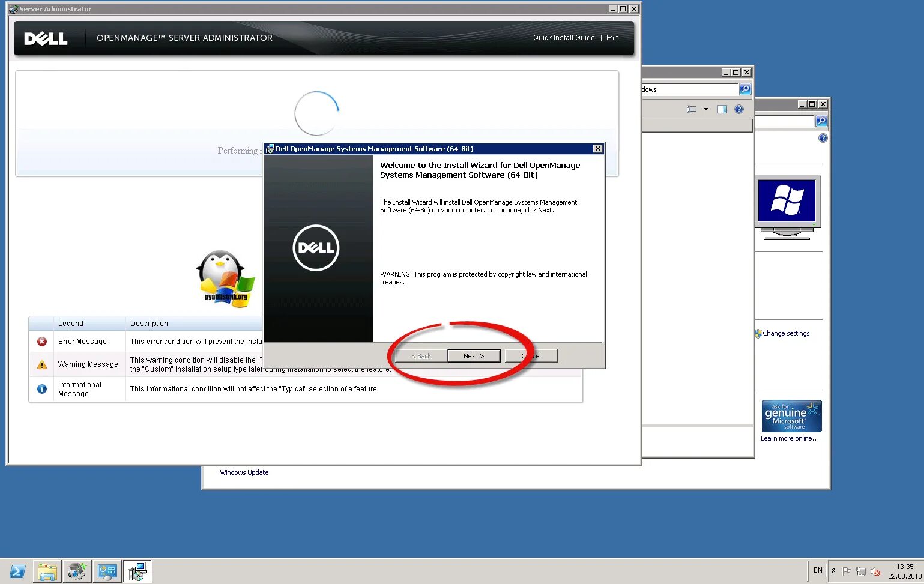
Task: Launch PowerShell from the taskbar
Action: 17,571
